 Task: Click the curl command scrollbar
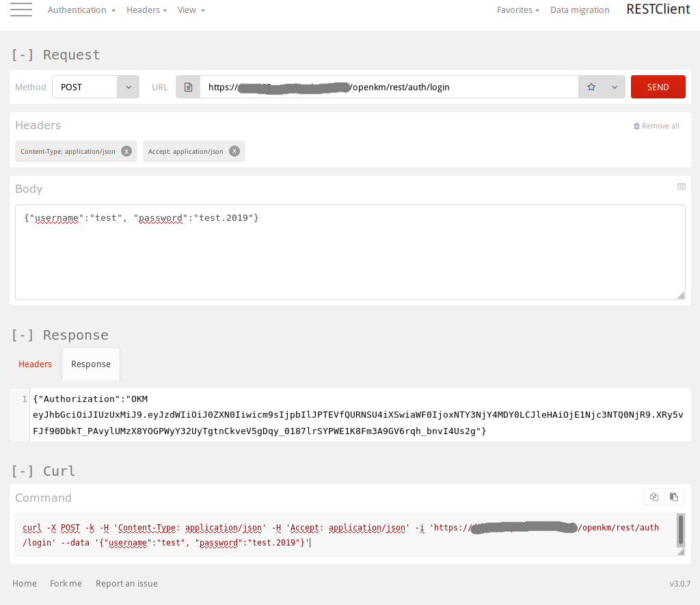pos(680,528)
